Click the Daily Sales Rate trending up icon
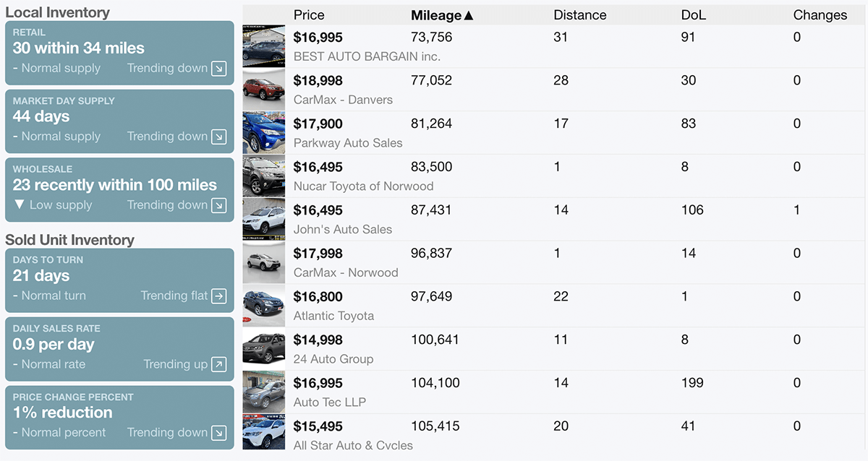This screenshot has height=461, width=868. click(218, 364)
